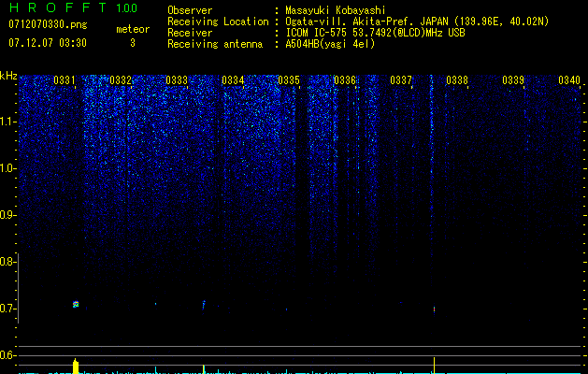Click the Receiving antenna field label
The image size is (588, 374).
click(x=215, y=44)
